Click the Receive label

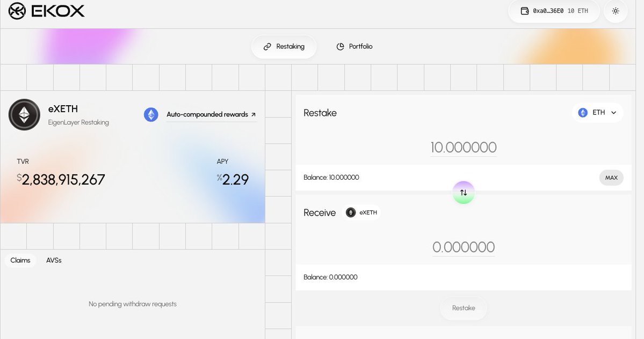coord(320,213)
